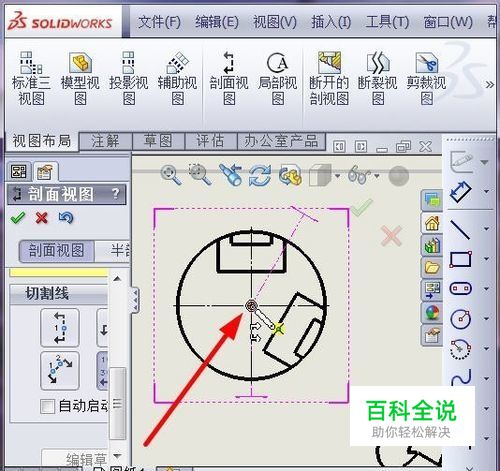500x471 pixels.
Task: Open the File Explorer folder pane
Action: [x=432, y=267]
